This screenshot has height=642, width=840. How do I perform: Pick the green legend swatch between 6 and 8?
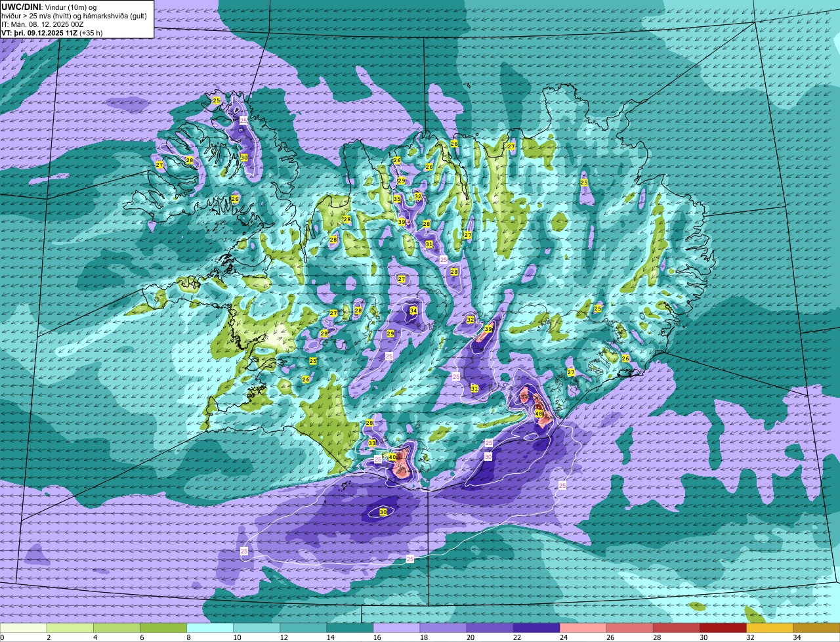pos(163,628)
